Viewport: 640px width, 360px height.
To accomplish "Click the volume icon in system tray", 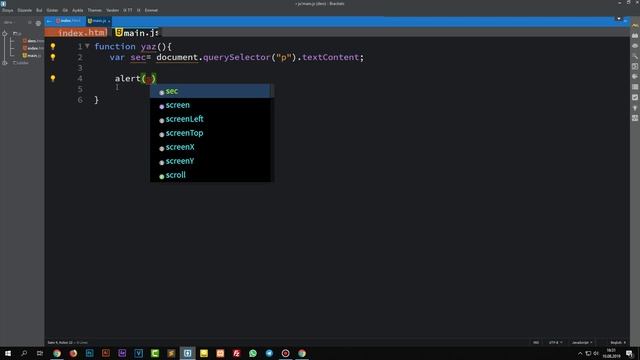I will (596, 353).
